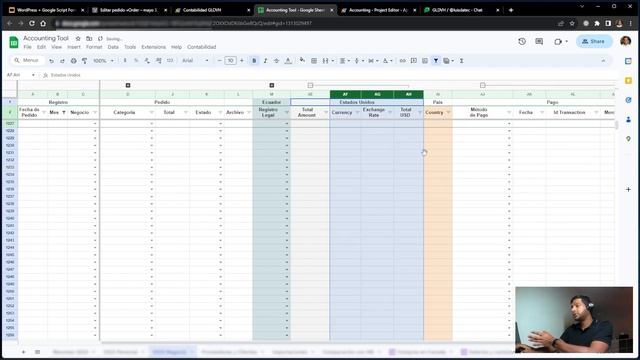This screenshot has width=640, height=360.
Task: Collapse the toolbar with the up chevron
Action: 603,61
